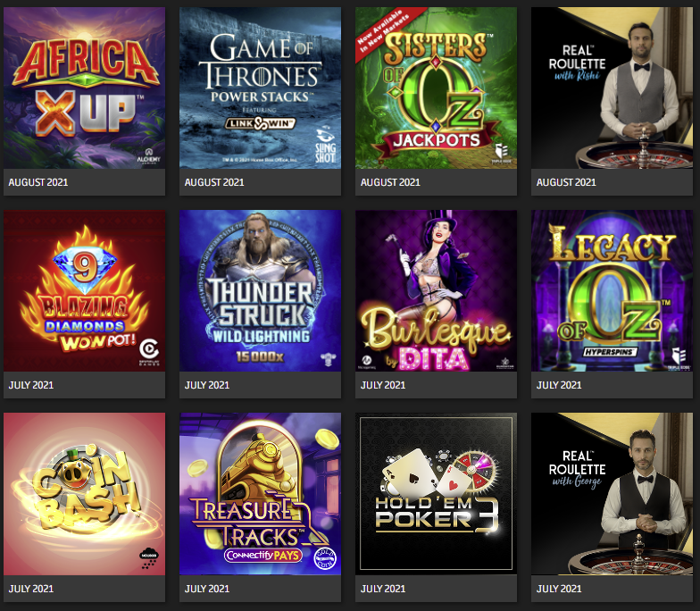Select Real Roulette with George tile
Screen dimensions: 700x611
tap(612, 494)
